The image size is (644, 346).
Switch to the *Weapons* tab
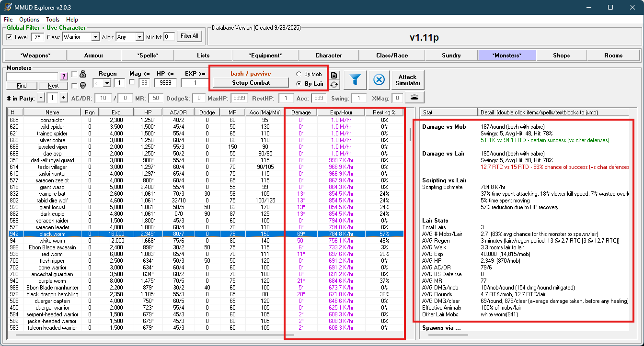tap(35, 56)
